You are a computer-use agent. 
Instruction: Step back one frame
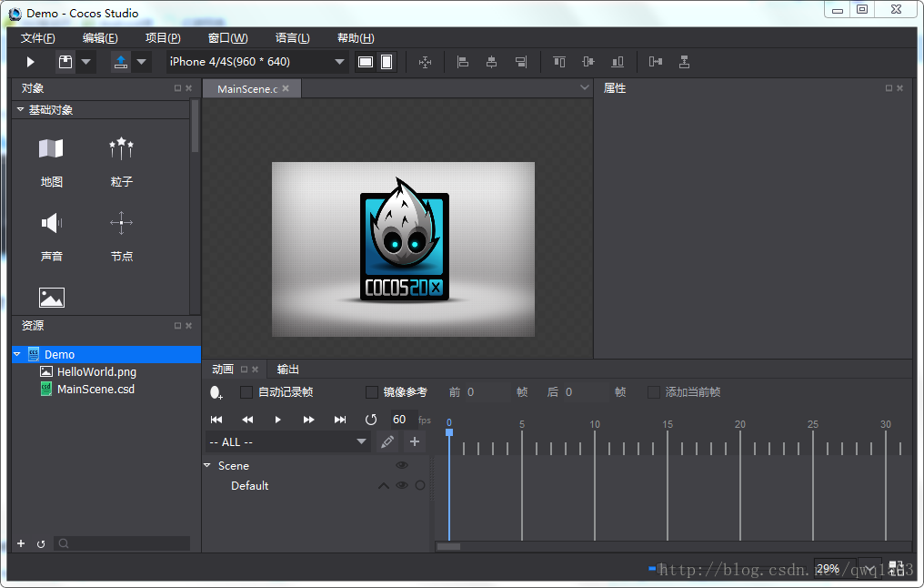(x=247, y=420)
